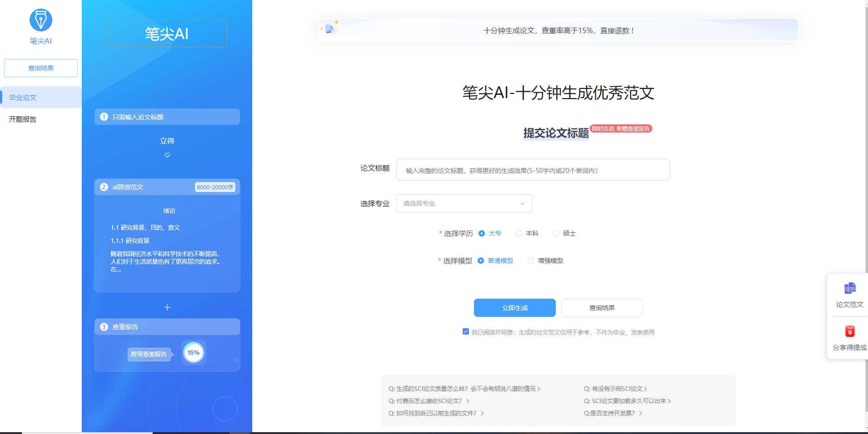Open the 请选择专业 dropdown
868x434 pixels.
(464, 203)
